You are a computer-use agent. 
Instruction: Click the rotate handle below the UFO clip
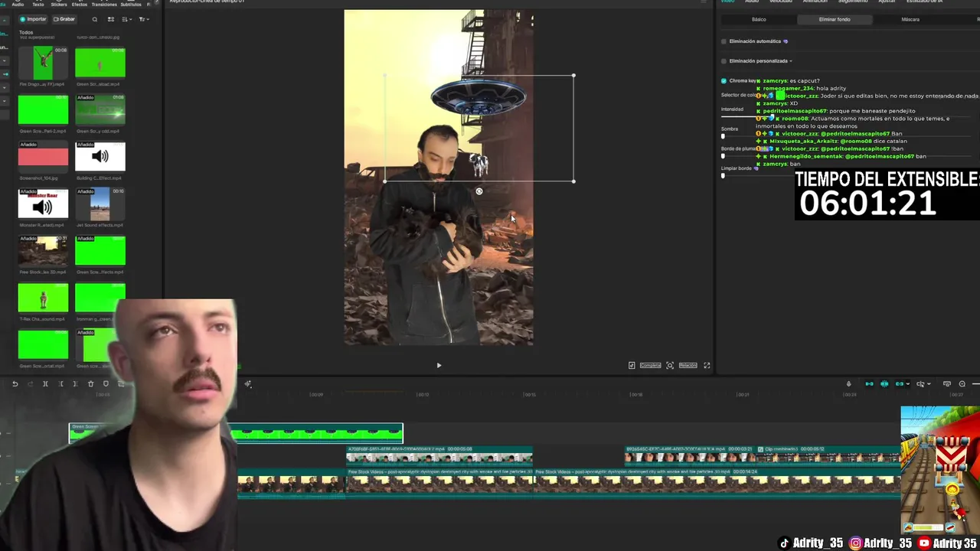pos(479,191)
